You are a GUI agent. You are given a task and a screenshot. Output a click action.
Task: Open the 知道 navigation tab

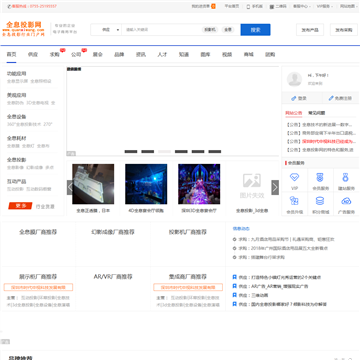[184, 54]
